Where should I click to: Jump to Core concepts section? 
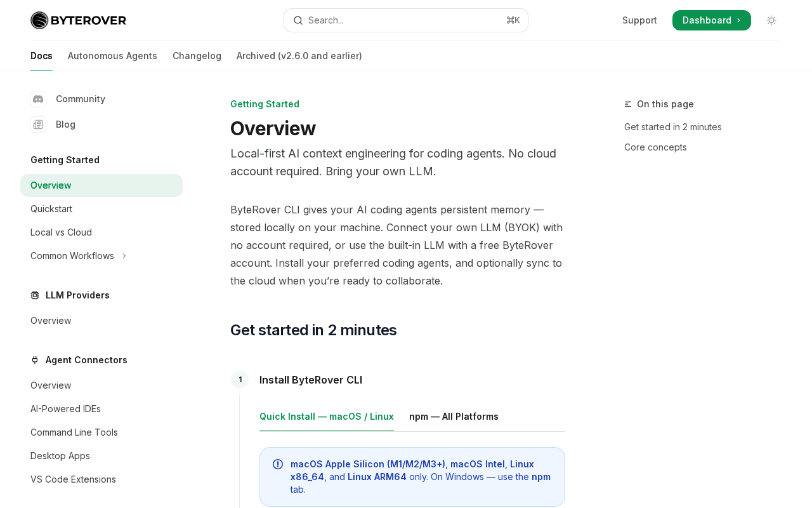coord(655,147)
